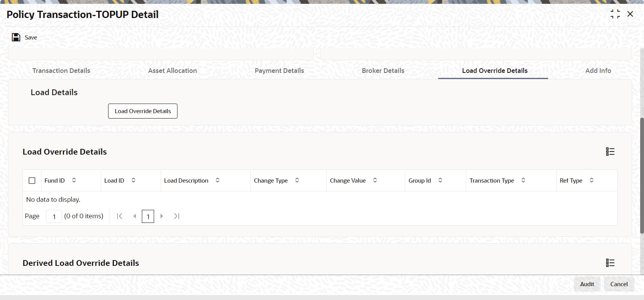Open Derived Load Override Details list view icon
644x300 pixels.
pos(610,263)
